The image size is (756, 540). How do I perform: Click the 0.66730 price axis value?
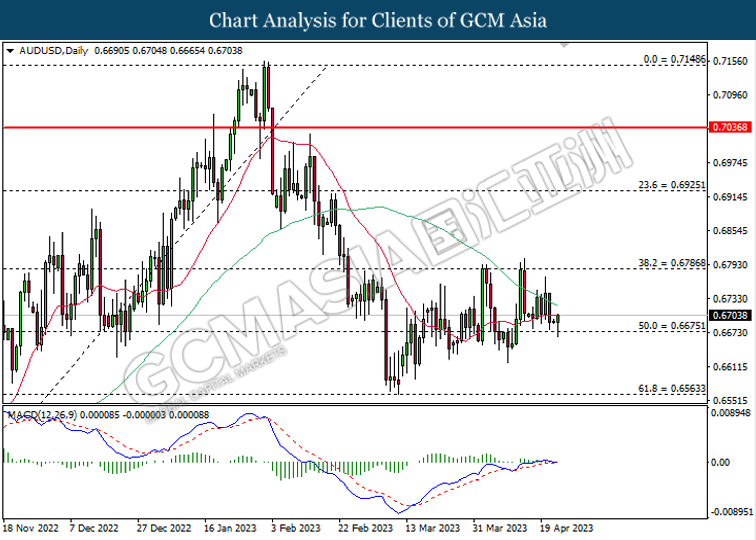click(730, 333)
